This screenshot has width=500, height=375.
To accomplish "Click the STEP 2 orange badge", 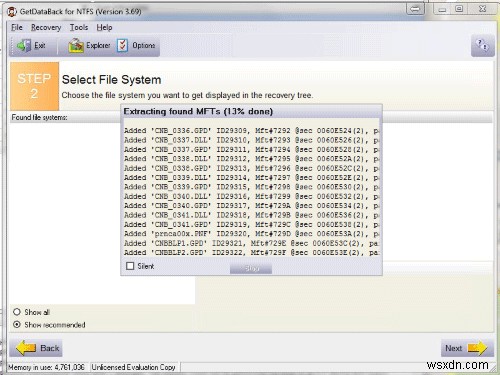I will [x=34, y=86].
